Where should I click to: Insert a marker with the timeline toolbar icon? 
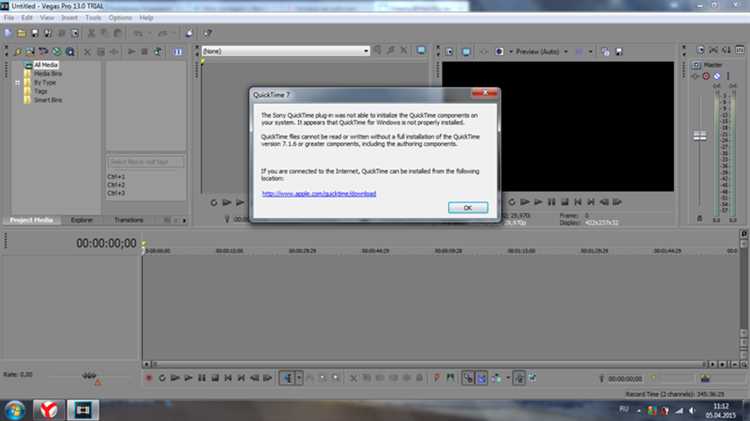click(x=436, y=378)
